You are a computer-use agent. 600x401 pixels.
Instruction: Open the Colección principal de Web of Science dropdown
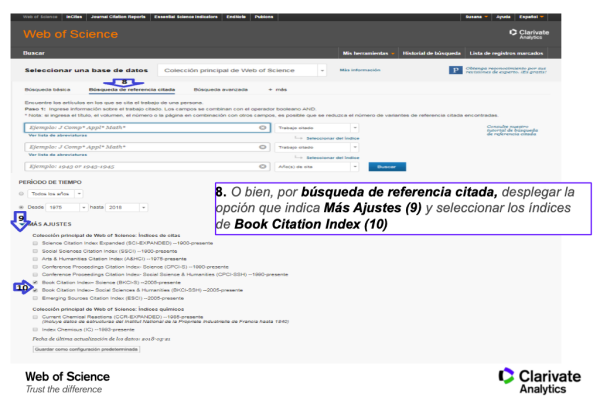pyautogui.click(x=242, y=70)
